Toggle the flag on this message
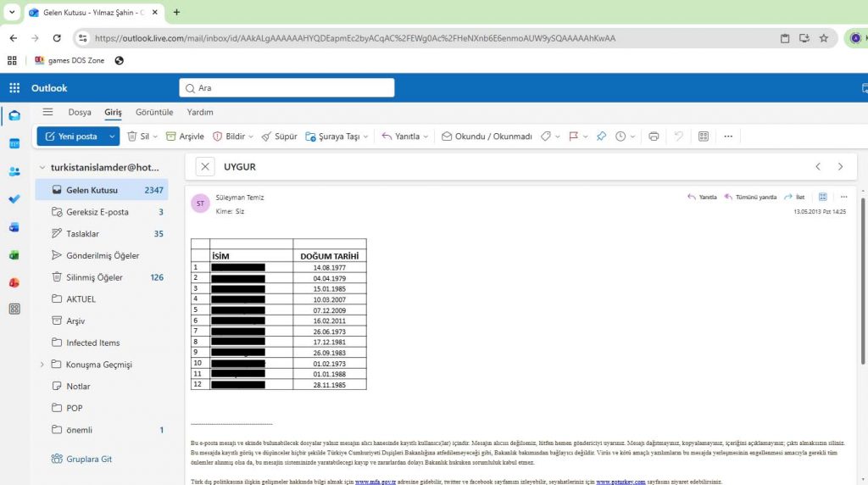The image size is (868, 485). [573, 137]
